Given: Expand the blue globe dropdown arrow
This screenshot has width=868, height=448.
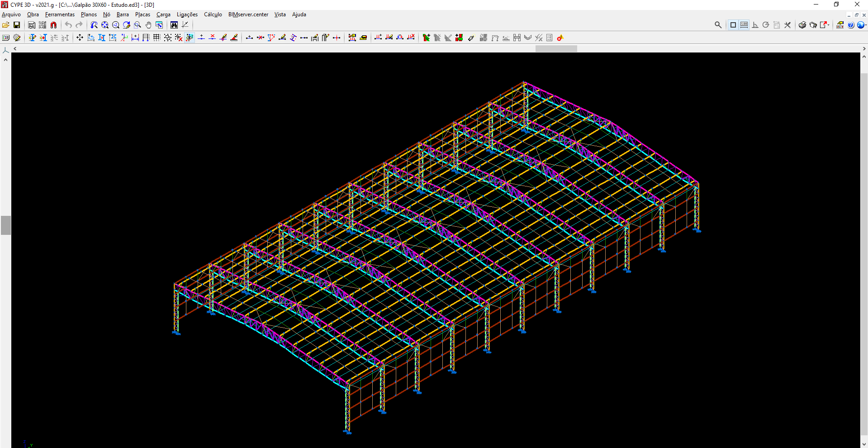Looking at the screenshot, I should 865,25.
